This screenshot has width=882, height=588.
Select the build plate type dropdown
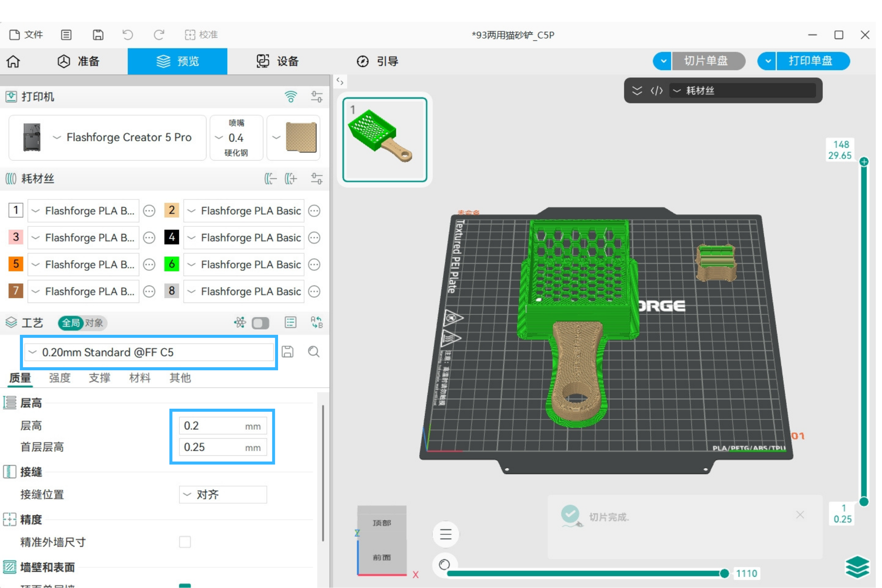tap(294, 138)
